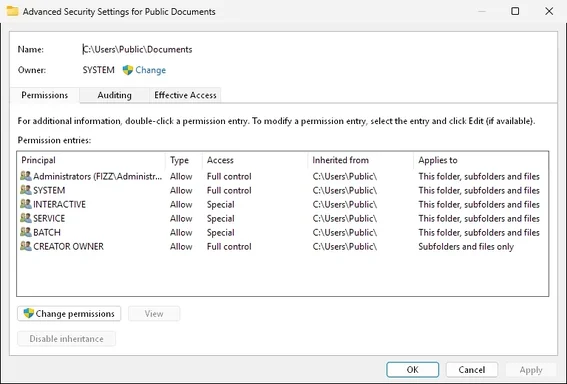Viewport: 567px width, 384px height.
Task: Switch to the Permissions tab
Action: coord(44,95)
